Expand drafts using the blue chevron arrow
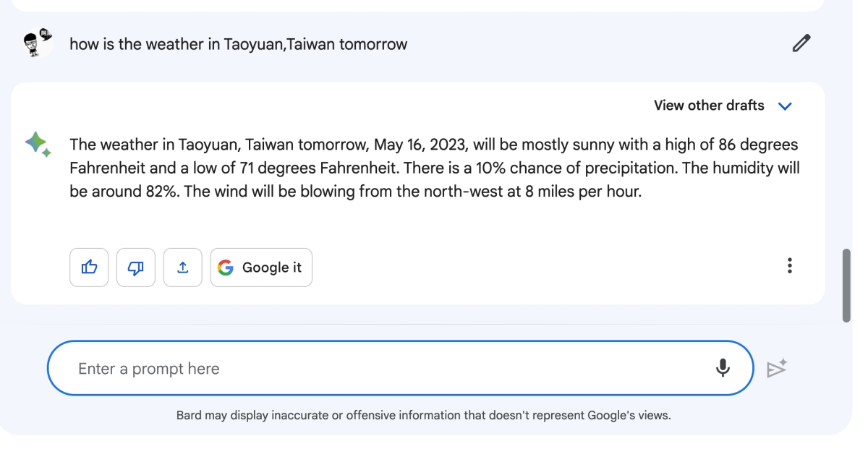The height and width of the screenshot is (449, 868). click(785, 106)
